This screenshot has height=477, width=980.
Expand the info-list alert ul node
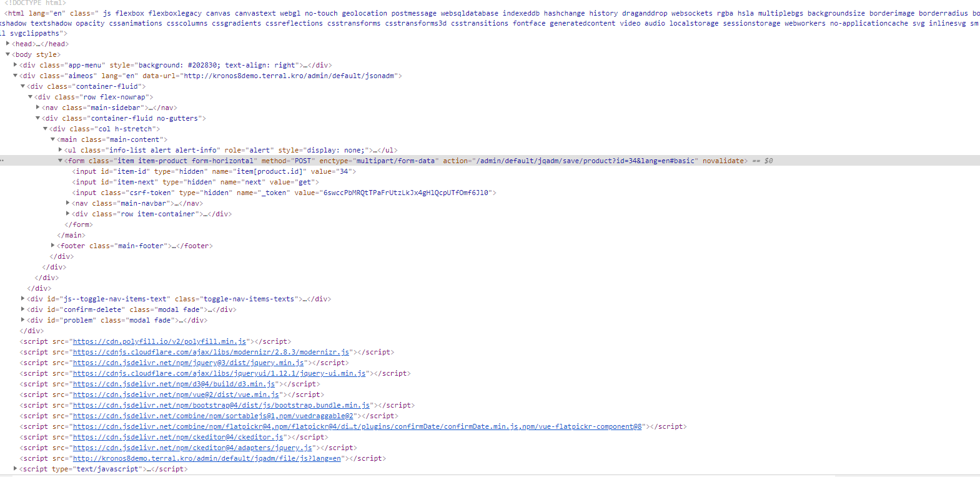60,150
